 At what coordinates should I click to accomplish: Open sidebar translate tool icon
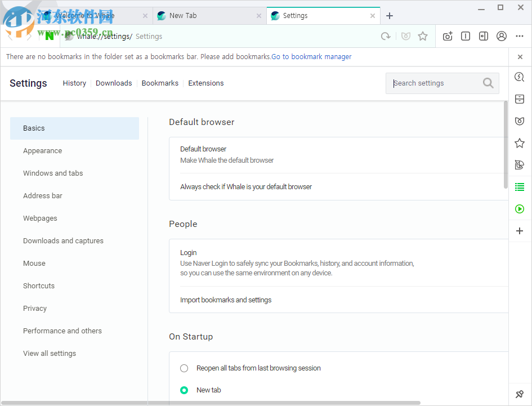520,164
